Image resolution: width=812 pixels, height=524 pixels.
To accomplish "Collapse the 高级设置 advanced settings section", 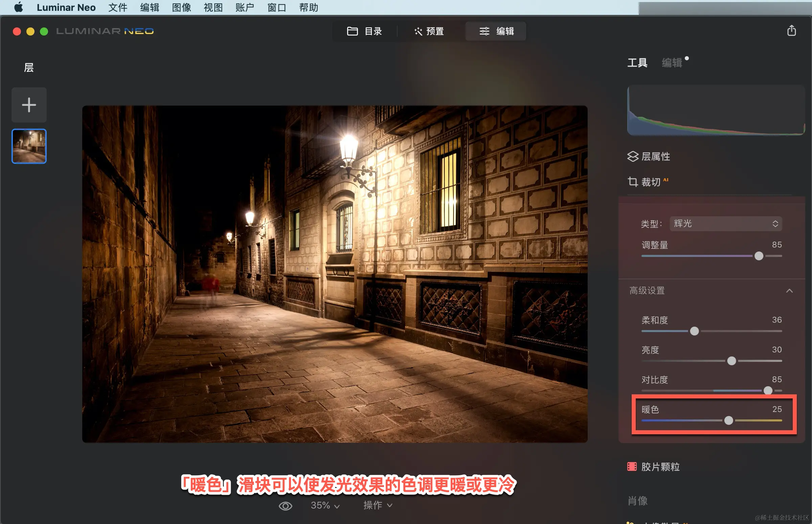I will coord(789,290).
